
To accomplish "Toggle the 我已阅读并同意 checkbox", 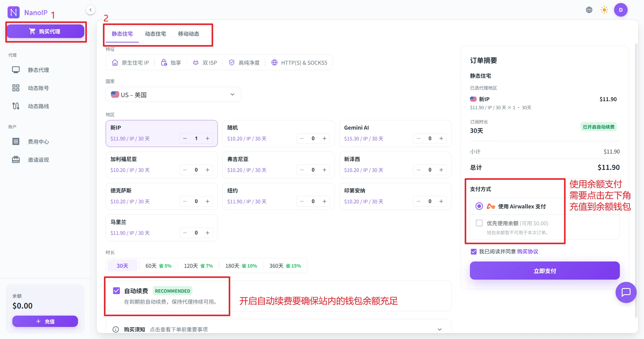I will (474, 251).
